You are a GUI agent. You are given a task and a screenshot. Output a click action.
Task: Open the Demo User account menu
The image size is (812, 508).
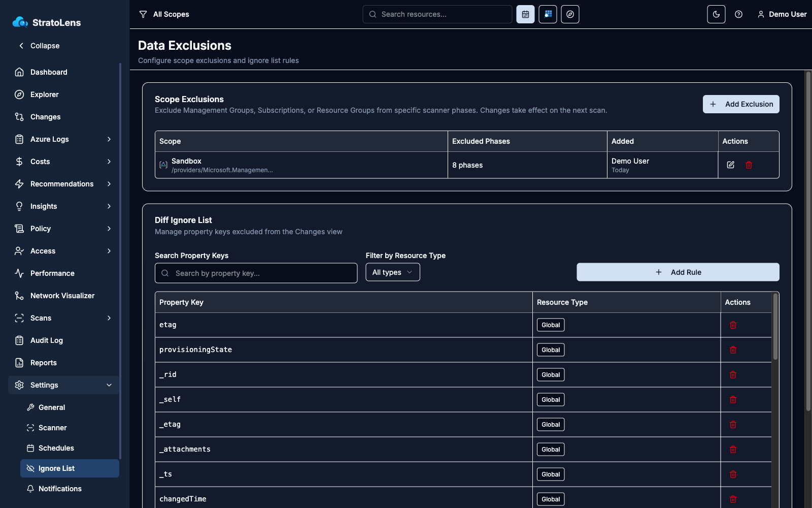782,14
